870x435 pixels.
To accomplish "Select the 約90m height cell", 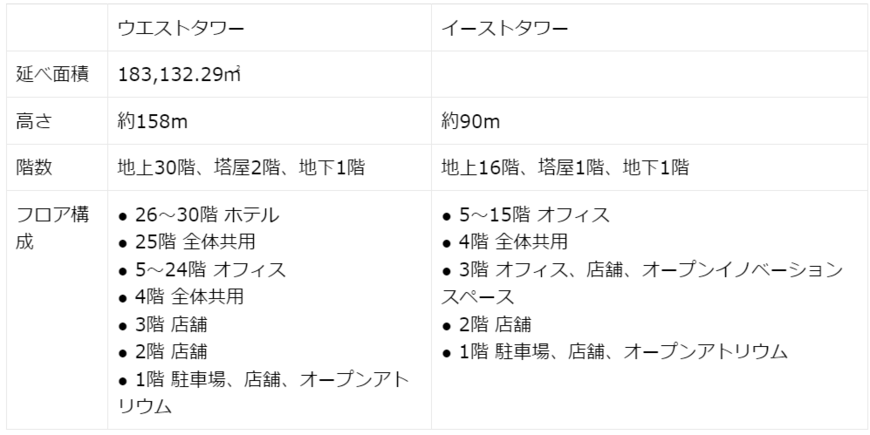I will tap(471, 122).
